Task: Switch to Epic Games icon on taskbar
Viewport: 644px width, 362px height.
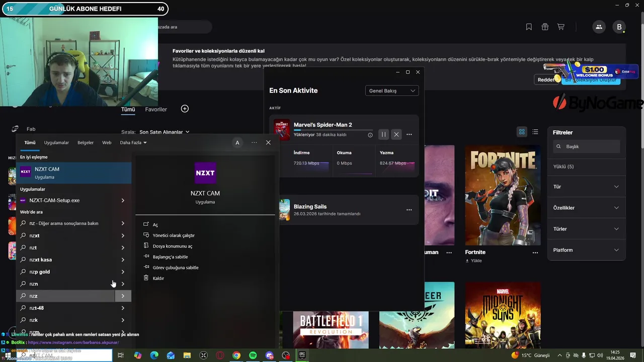Action: (302, 355)
